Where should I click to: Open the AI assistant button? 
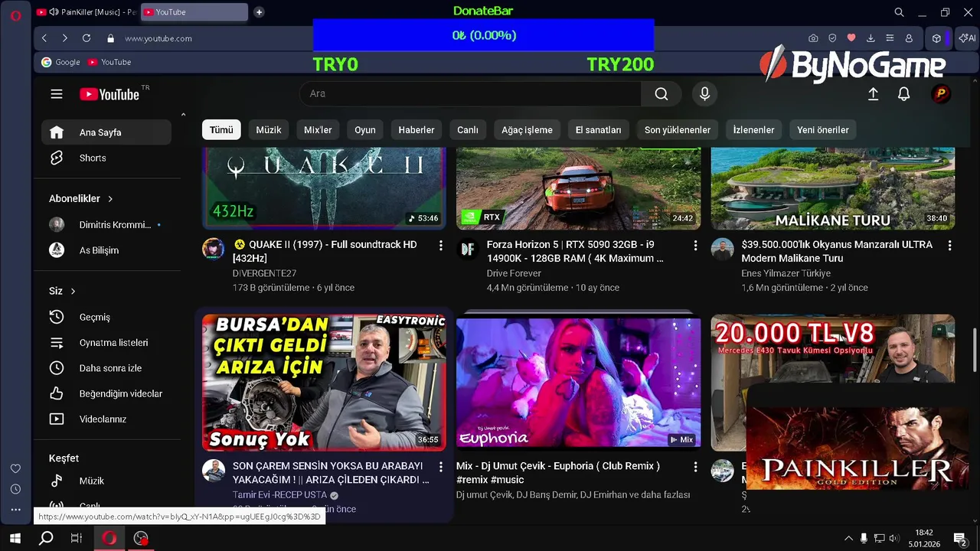pos(967,38)
